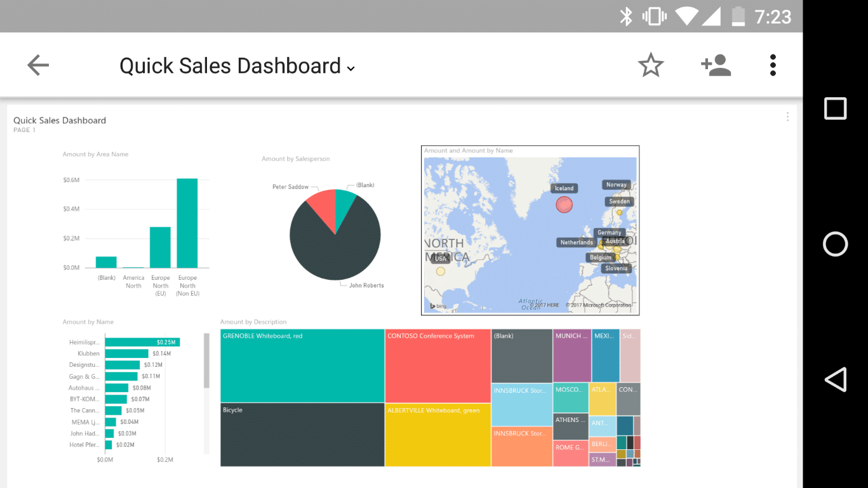Open the dashboard tile options kebab menu

787,116
